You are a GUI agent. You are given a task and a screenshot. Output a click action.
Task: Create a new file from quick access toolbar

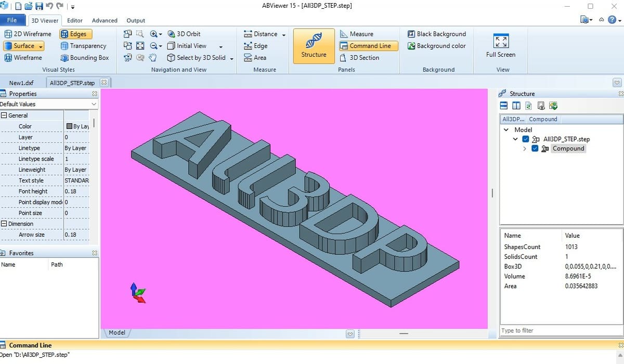click(x=18, y=6)
